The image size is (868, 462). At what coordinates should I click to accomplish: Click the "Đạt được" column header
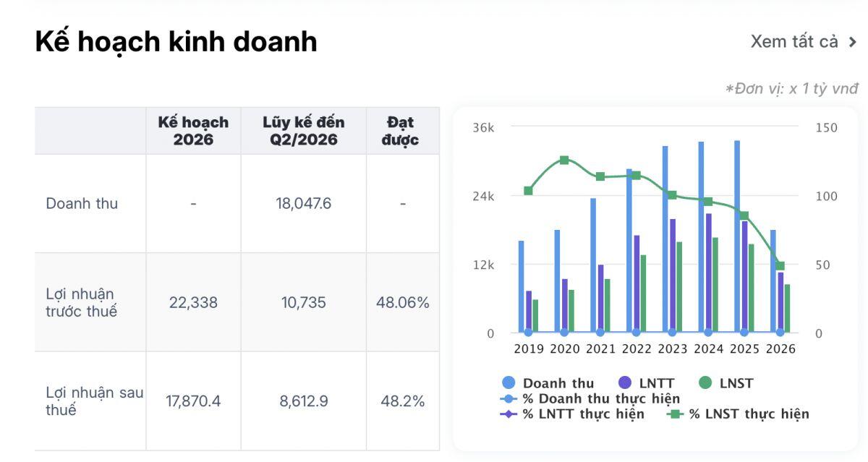tap(402, 131)
